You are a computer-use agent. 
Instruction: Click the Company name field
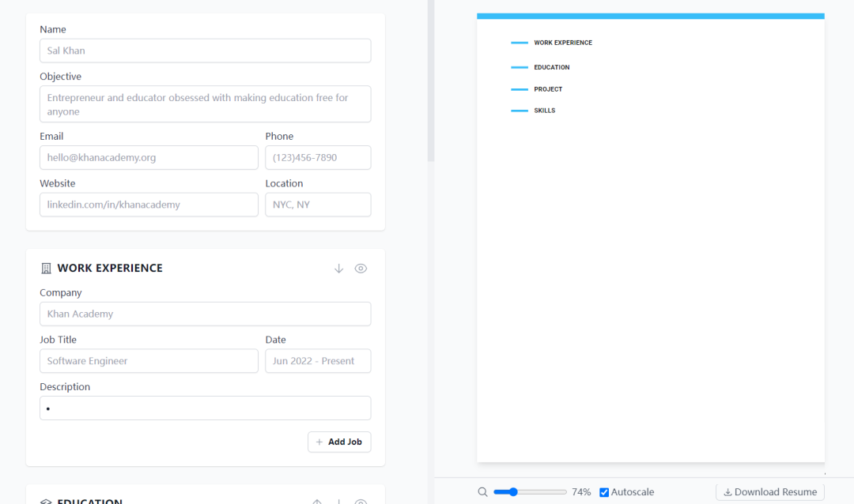pyautogui.click(x=205, y=314)
